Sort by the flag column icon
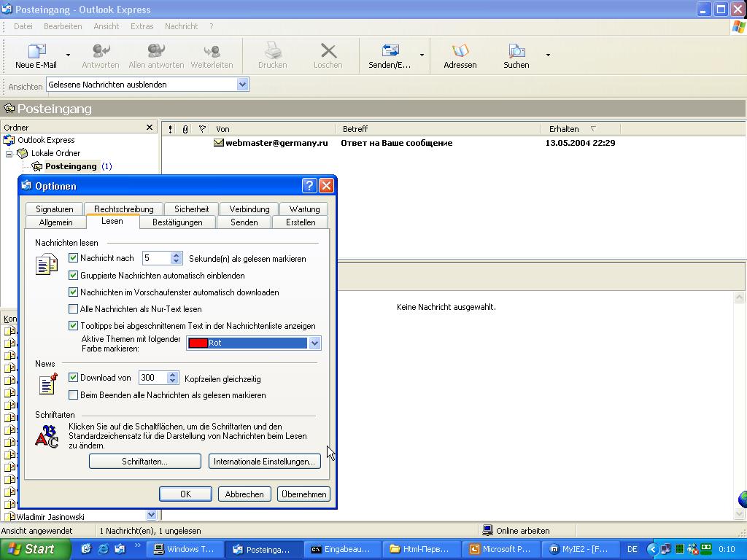 (202, 129)
